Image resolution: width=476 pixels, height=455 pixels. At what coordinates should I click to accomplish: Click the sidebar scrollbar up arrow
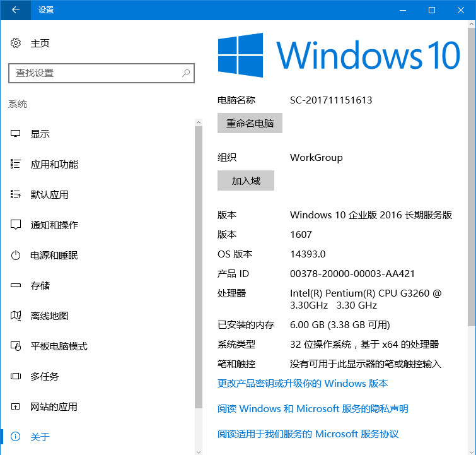pos(199,122)
